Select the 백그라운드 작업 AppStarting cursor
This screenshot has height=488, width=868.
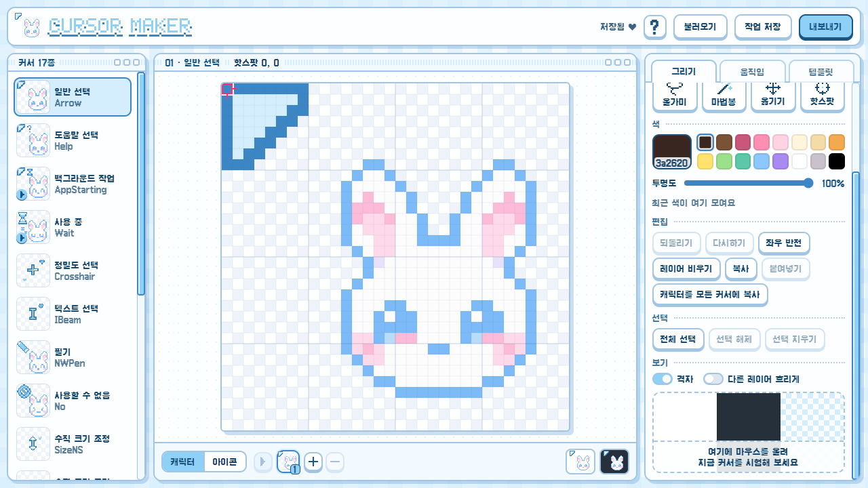pyautogui.click(x=73, y=184)
